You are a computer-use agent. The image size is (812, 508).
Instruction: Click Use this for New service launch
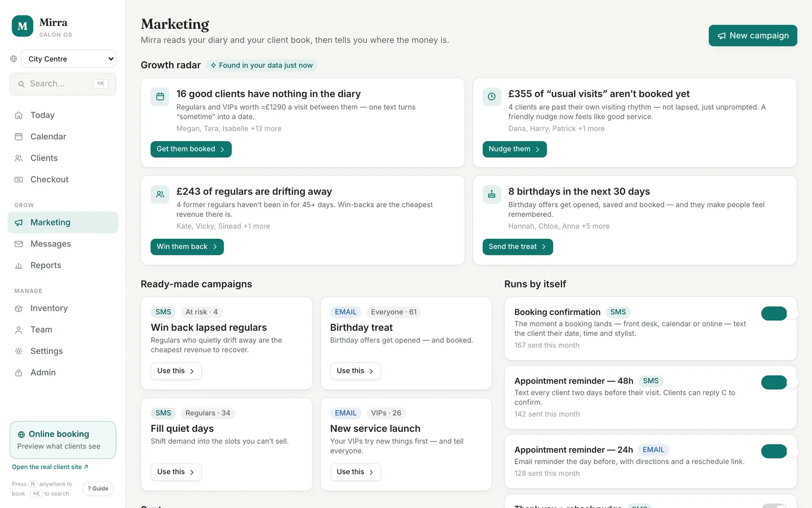point(355,472)
